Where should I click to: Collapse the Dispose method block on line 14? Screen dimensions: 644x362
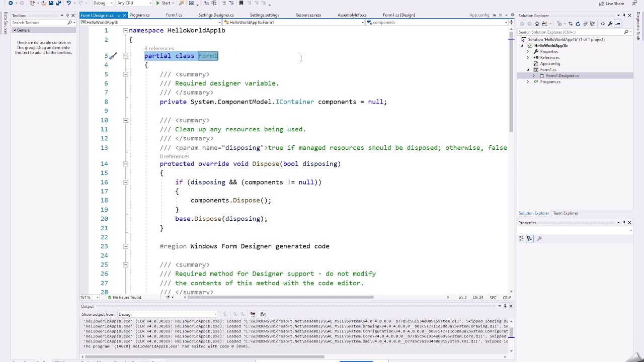[x=125, y=164]
